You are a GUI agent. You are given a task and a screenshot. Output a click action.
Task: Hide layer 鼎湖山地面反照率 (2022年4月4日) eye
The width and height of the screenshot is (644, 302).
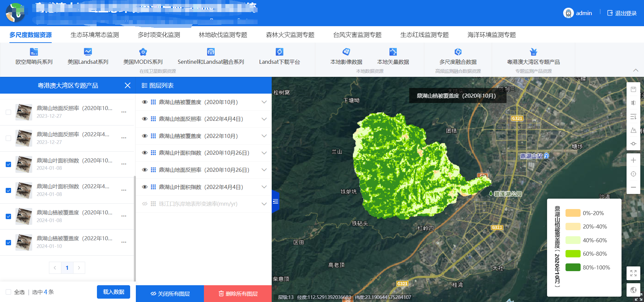[145, 119]
